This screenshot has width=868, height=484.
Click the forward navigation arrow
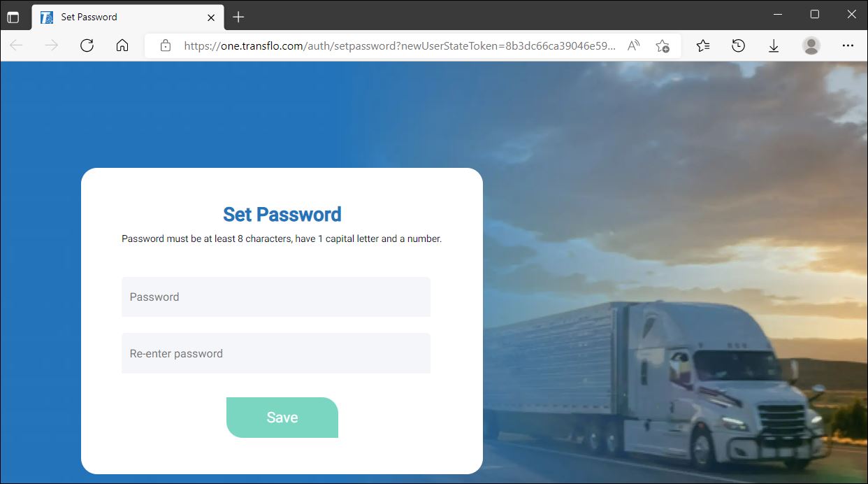coord(51,45)
